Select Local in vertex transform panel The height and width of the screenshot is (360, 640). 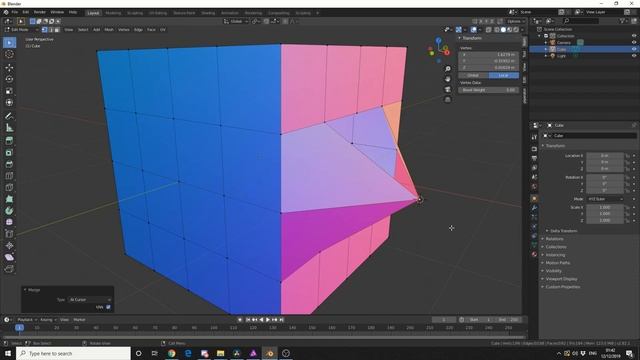click(504, 76)
